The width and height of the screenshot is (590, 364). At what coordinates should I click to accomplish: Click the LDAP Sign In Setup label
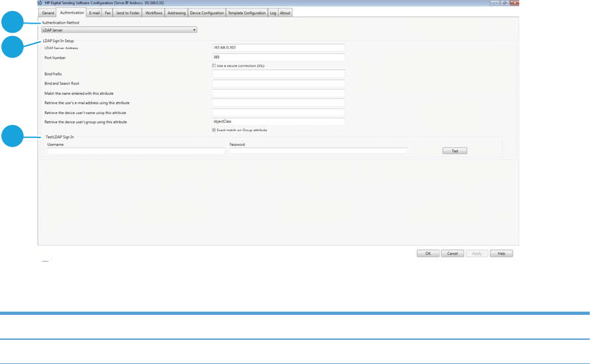click(x=58, y=41)
